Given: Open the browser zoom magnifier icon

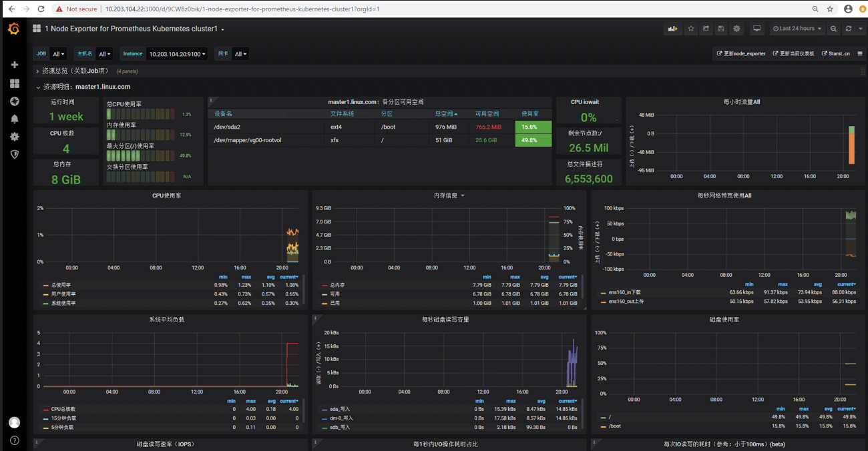Looking at the screenshot, I should coord(815,9).
